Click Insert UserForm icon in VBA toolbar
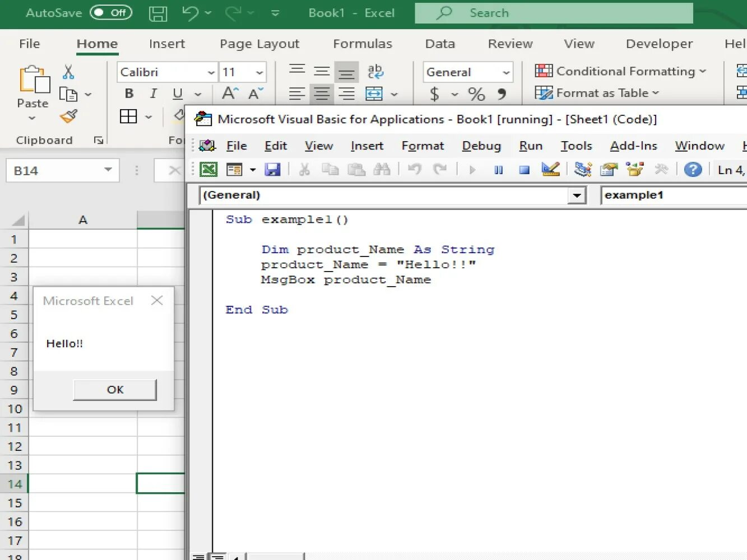The height and width of the screenshot is (560, 747). click(234, 169)
